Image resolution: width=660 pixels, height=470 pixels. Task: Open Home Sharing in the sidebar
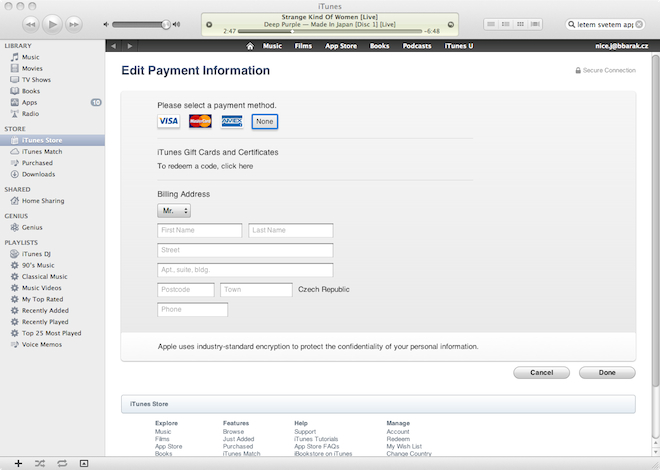coord(52,201)
